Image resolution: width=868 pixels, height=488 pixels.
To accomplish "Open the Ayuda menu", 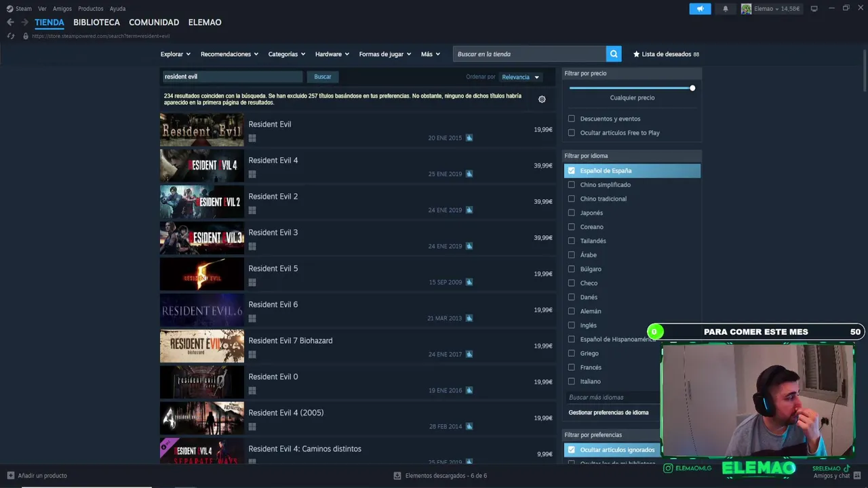I will click(117, 9).
